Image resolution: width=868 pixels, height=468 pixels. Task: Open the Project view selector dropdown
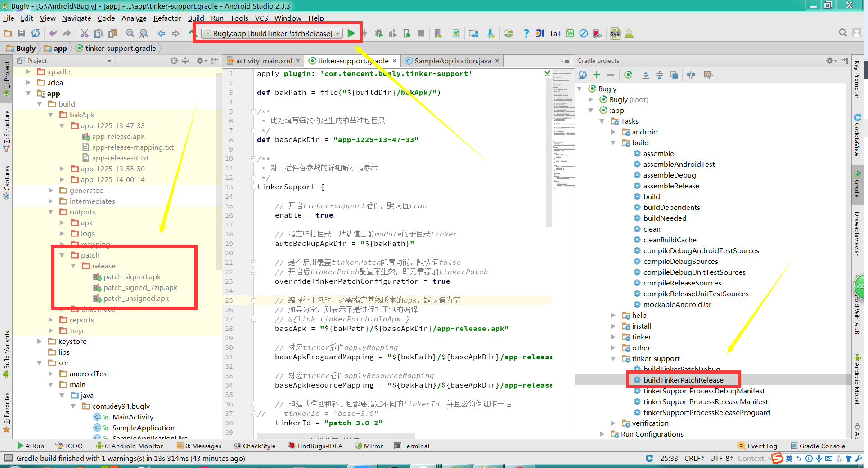coord(64,61)
